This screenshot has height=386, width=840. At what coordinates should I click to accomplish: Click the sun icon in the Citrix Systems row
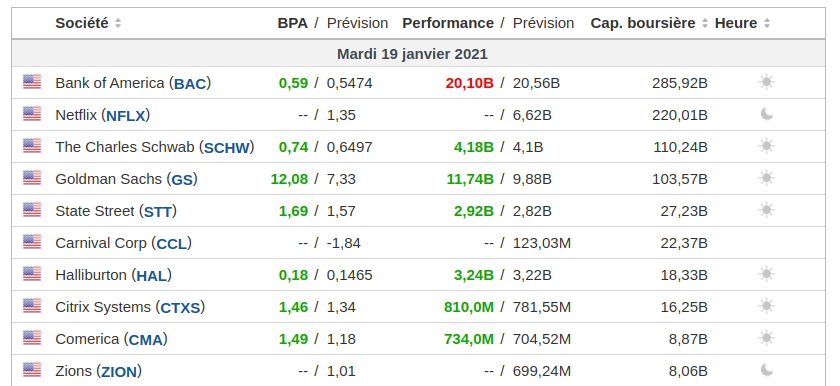[x=767, y=306]
